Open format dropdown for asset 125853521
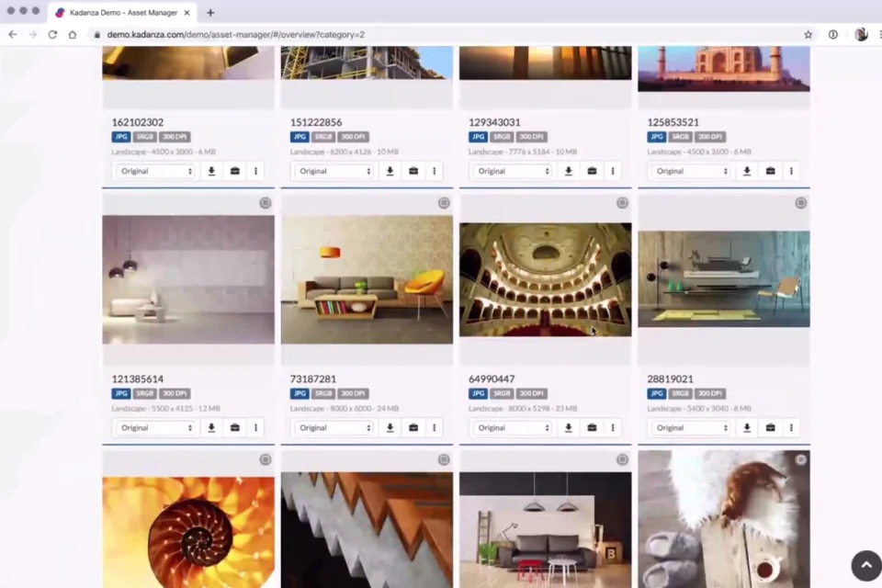 click(x=691, y=171)
